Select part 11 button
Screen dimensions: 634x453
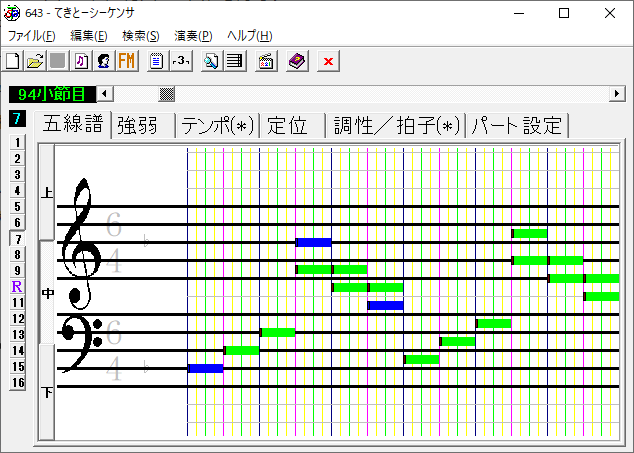click(x=17, y=303)
